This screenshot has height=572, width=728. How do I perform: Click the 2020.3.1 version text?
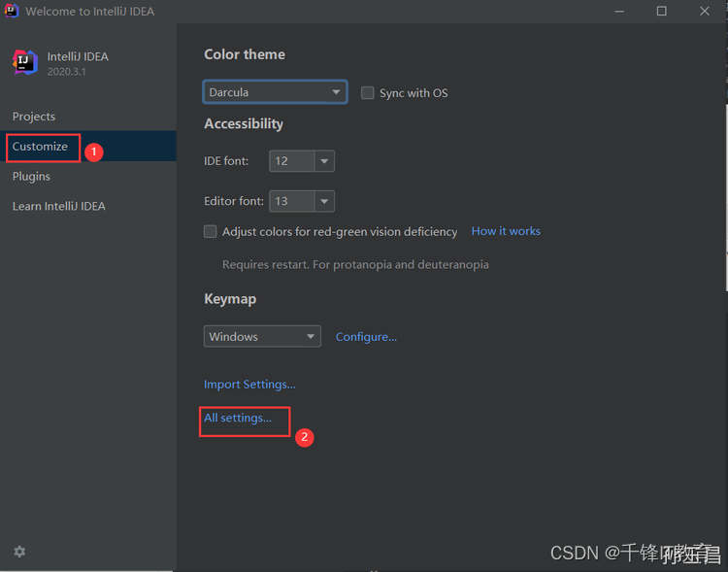[x=66, y=72]
